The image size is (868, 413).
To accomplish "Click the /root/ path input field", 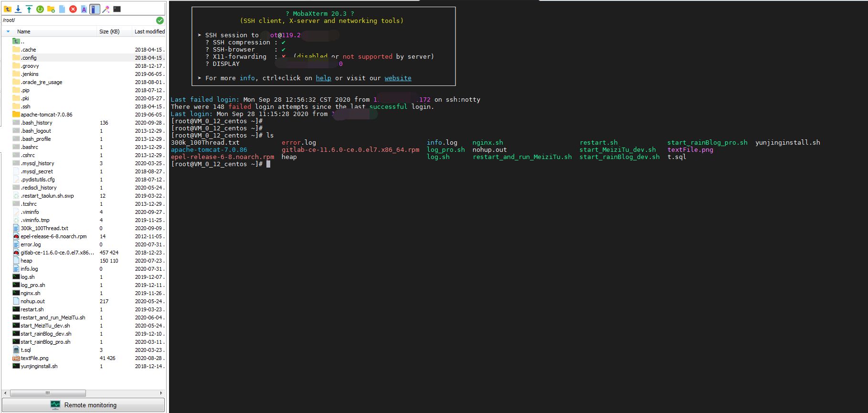I will [76, 20].
